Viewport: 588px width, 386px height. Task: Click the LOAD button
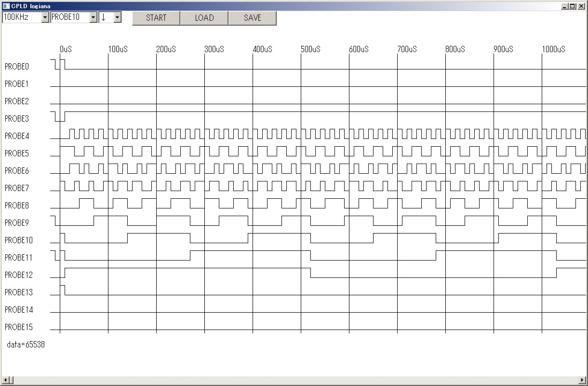[204, 18]
